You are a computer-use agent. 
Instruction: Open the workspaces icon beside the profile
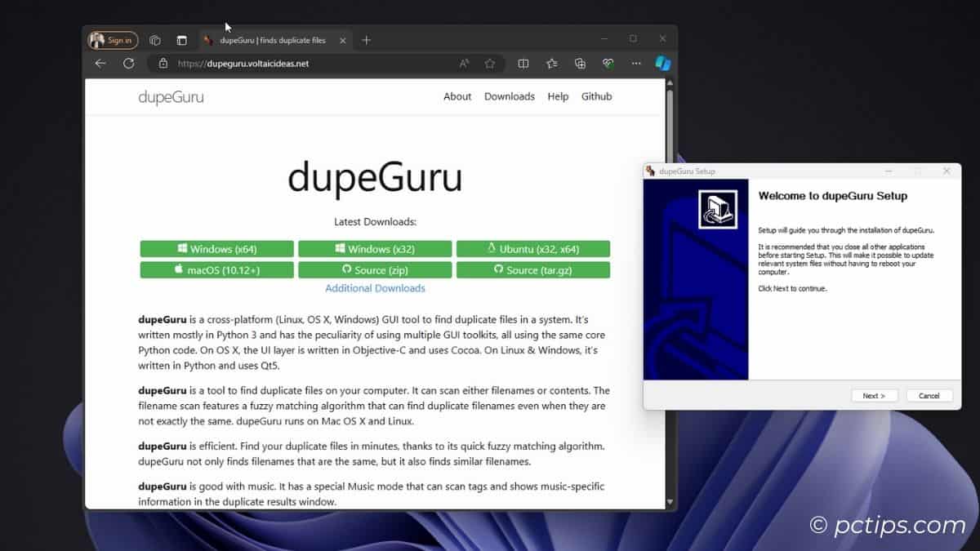[x=155, y=39]
